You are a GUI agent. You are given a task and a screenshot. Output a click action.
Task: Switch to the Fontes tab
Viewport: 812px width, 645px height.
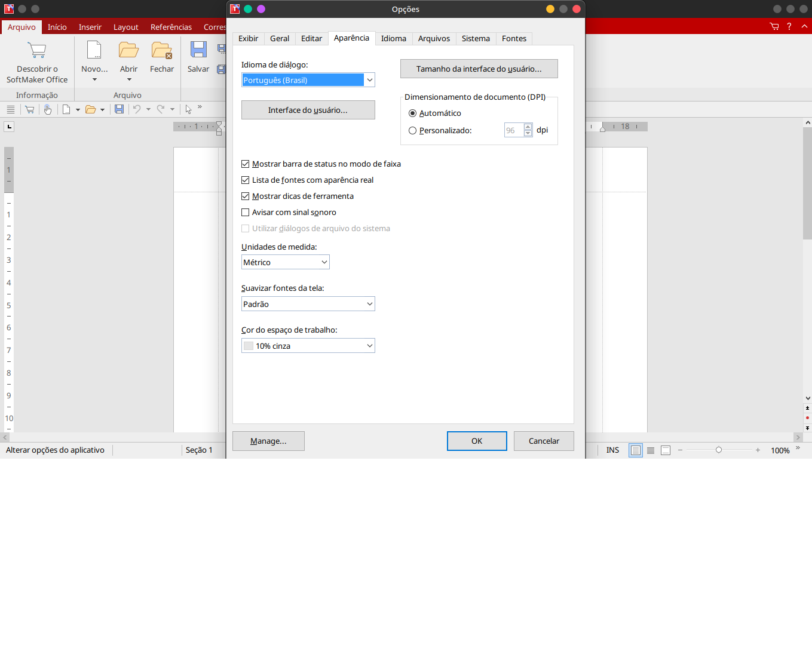[514, 39]
